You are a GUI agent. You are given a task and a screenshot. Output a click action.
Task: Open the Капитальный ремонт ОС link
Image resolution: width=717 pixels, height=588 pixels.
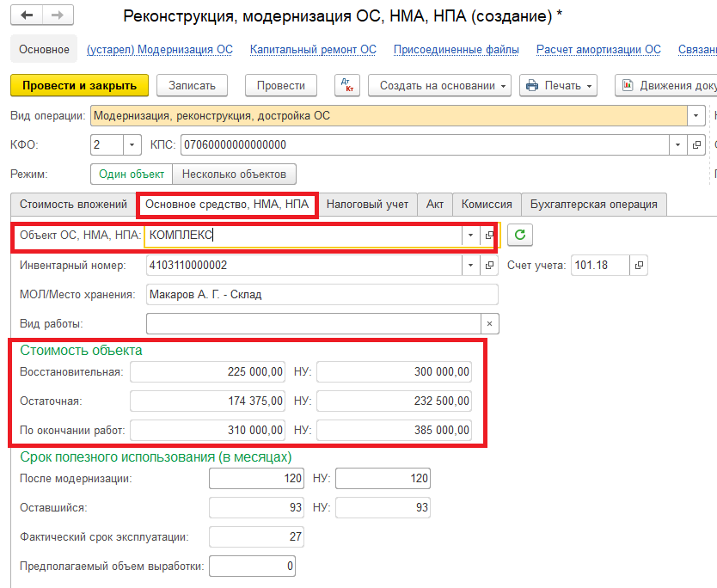pos(313,50)
